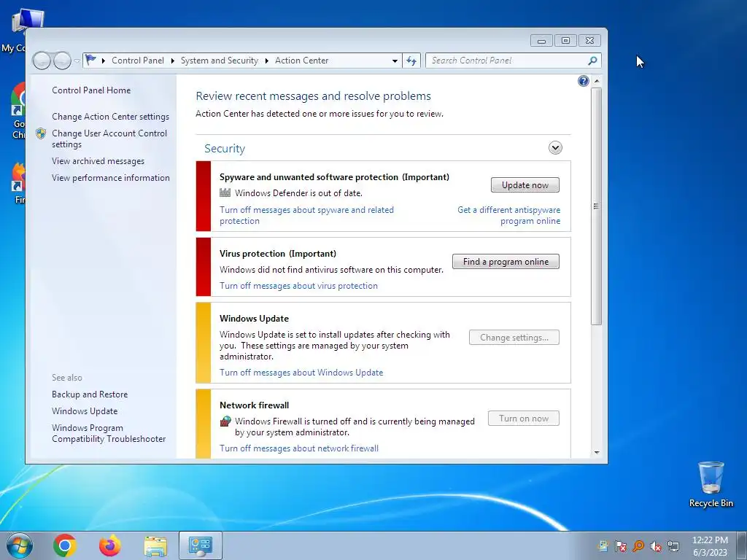Click Find a program online button
This screenshot has width=747, height=560.
tap(506, 262)
